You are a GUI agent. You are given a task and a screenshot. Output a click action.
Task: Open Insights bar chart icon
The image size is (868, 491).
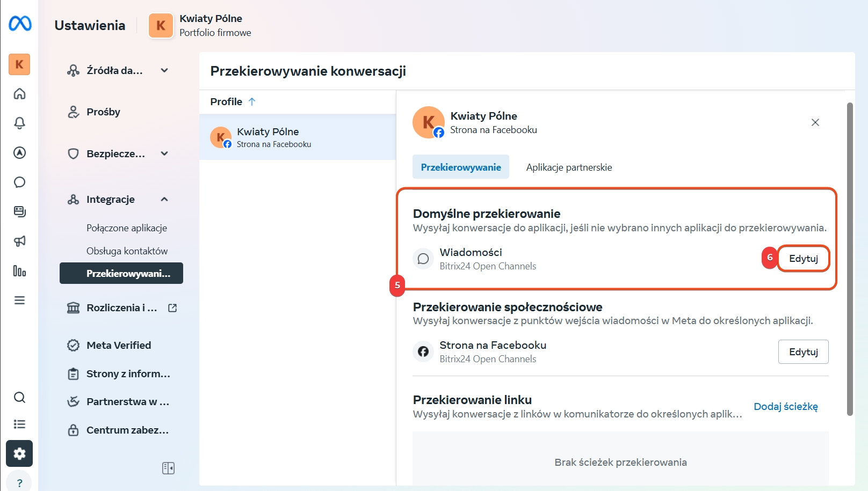pos(19,271)
